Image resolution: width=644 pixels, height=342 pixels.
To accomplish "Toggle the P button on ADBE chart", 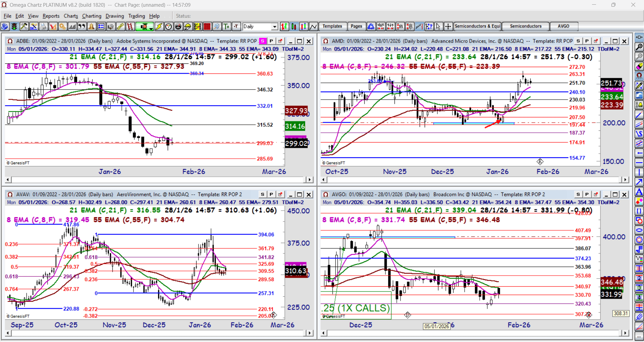I will (x=271, y=41).
